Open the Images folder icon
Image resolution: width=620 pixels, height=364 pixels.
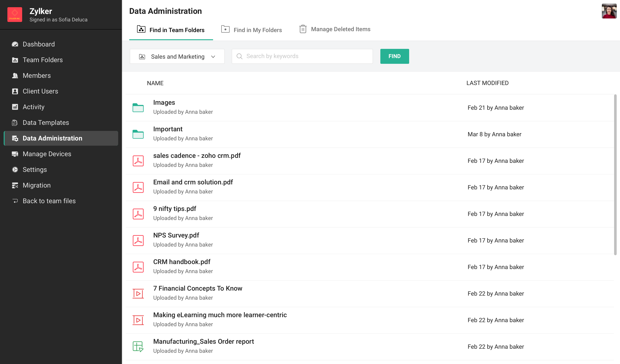click(x=138, y=108)
